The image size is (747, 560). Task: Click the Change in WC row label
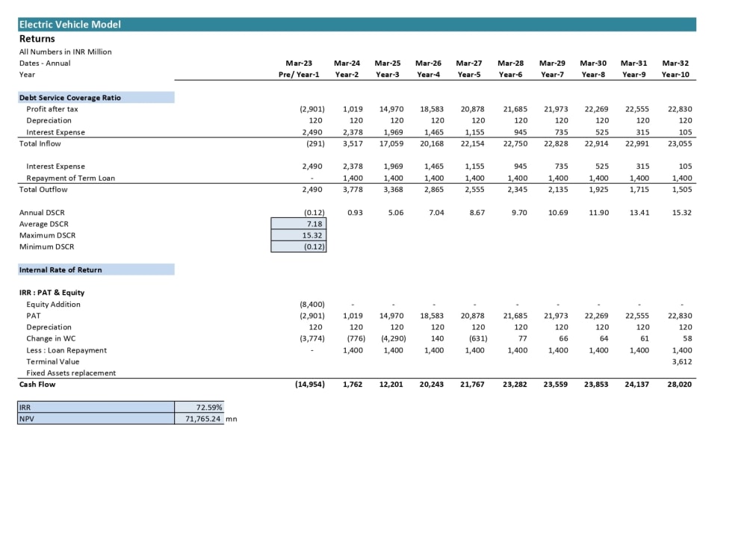click(51, 338)
